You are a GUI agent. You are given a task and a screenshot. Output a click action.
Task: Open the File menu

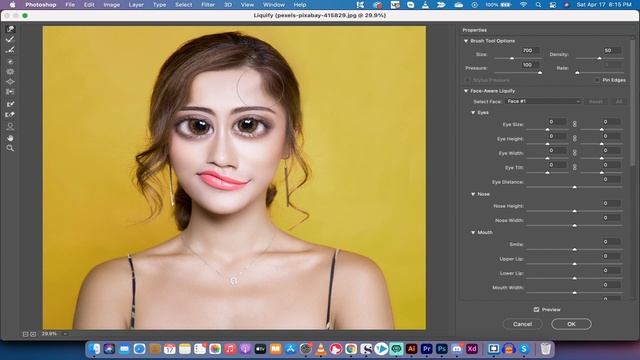pos(70,5)
